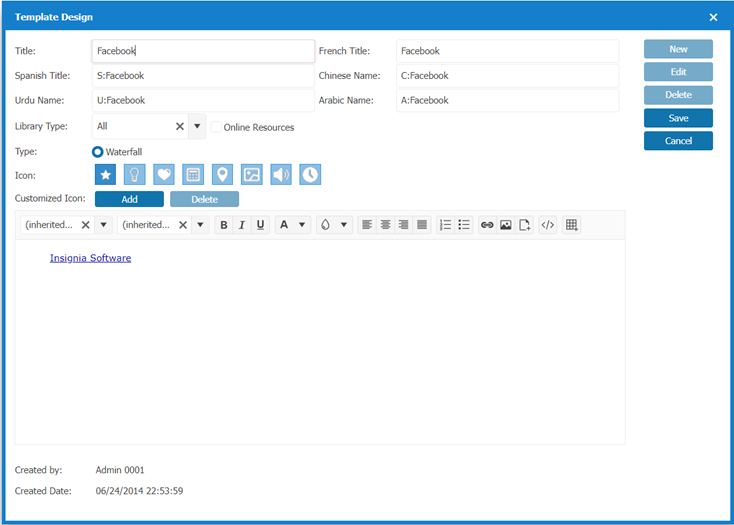Open the HTML source view button

tap(547, 225)
